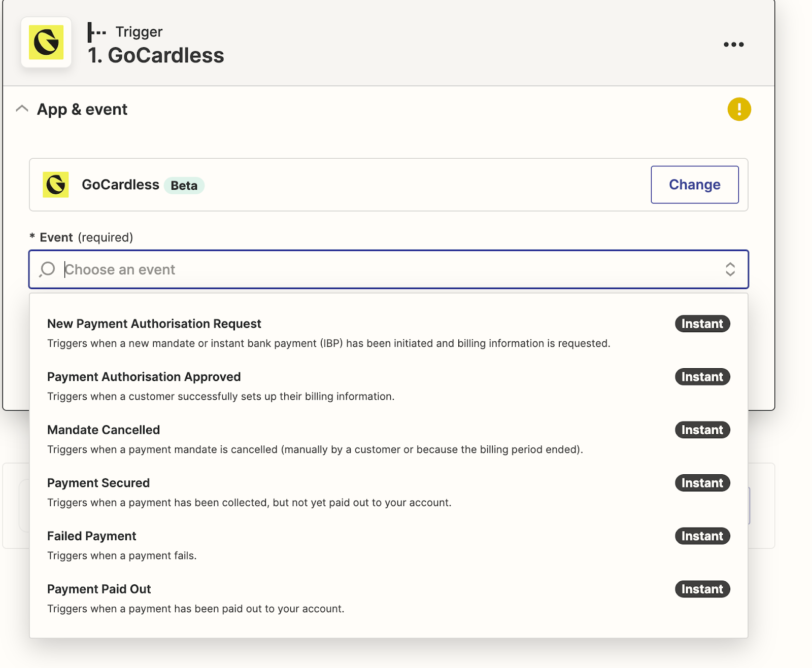Click the yellow warning exclamation icon
Image resolution: width=812 pixels, height=668 pixels.
(739, 109)
